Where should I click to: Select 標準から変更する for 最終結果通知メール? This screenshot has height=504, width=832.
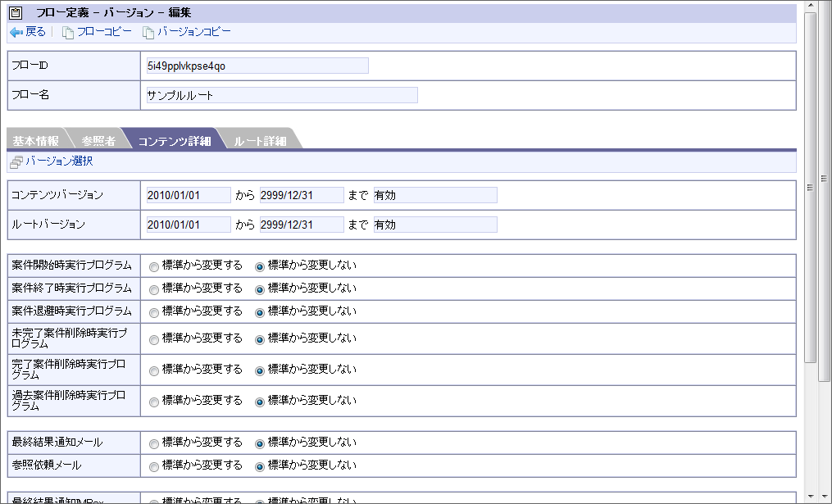(154, 443)
